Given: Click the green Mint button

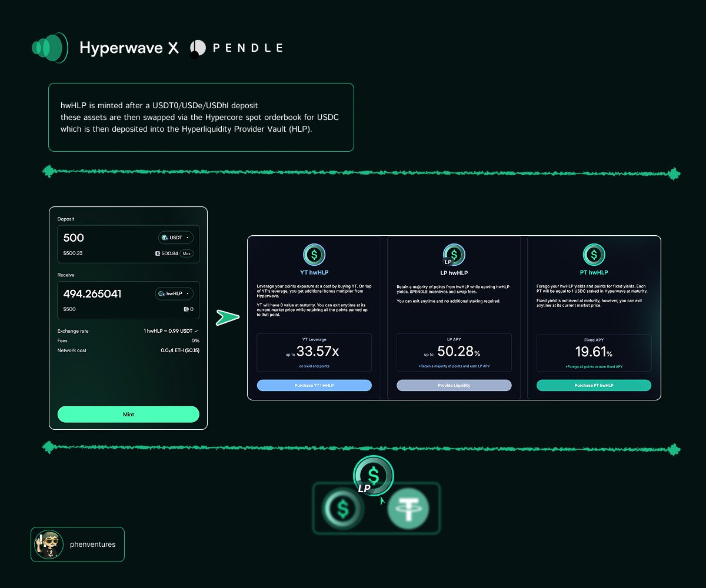Looking at the screenshot, I should pos(128,414).
